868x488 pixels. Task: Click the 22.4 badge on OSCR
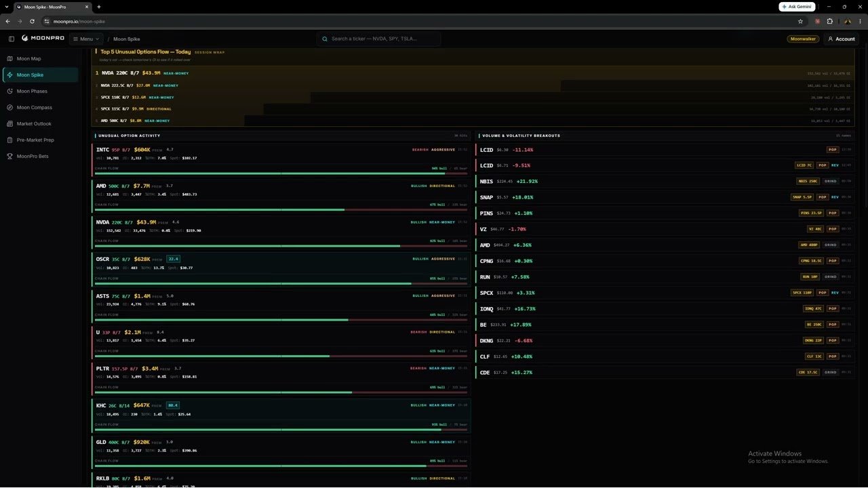pos(173,259)
